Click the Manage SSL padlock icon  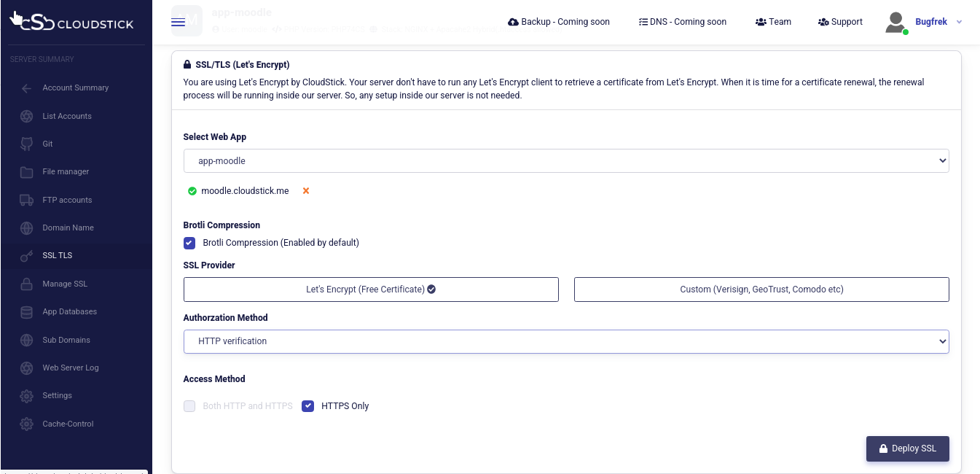point(27,284)
